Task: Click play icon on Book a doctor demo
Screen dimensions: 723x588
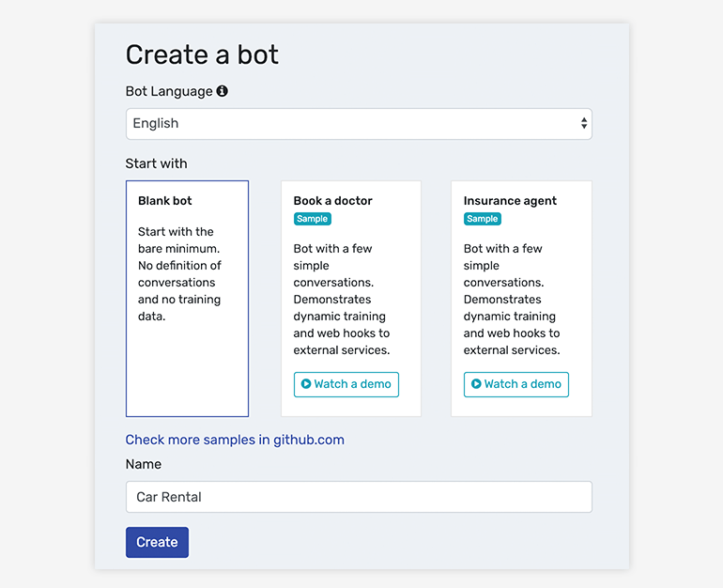Action: click(x=306, y=383)
